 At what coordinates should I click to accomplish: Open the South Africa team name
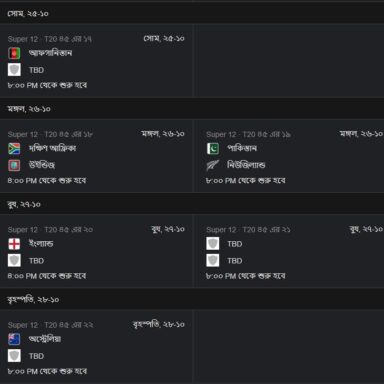[x=52, y=148]
